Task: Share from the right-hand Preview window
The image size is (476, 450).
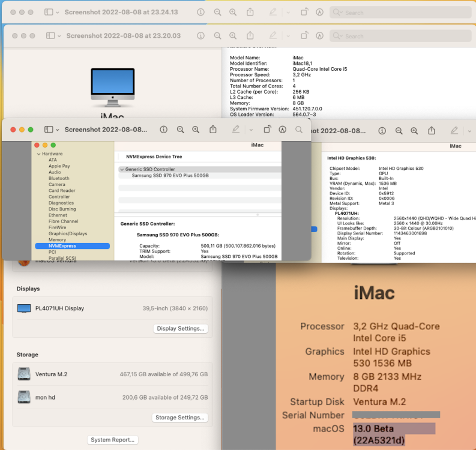Action: click(x=432, y=130)
